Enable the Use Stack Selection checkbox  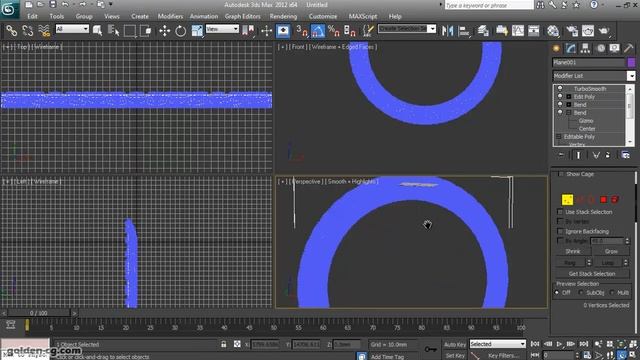click(x=560, y=212)
